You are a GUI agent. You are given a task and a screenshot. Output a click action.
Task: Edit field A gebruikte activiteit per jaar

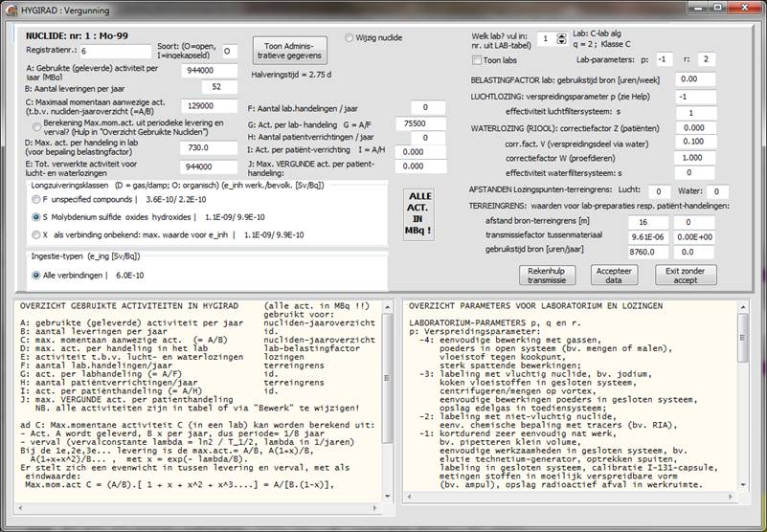pyautogui.click(x=210, y=71)
